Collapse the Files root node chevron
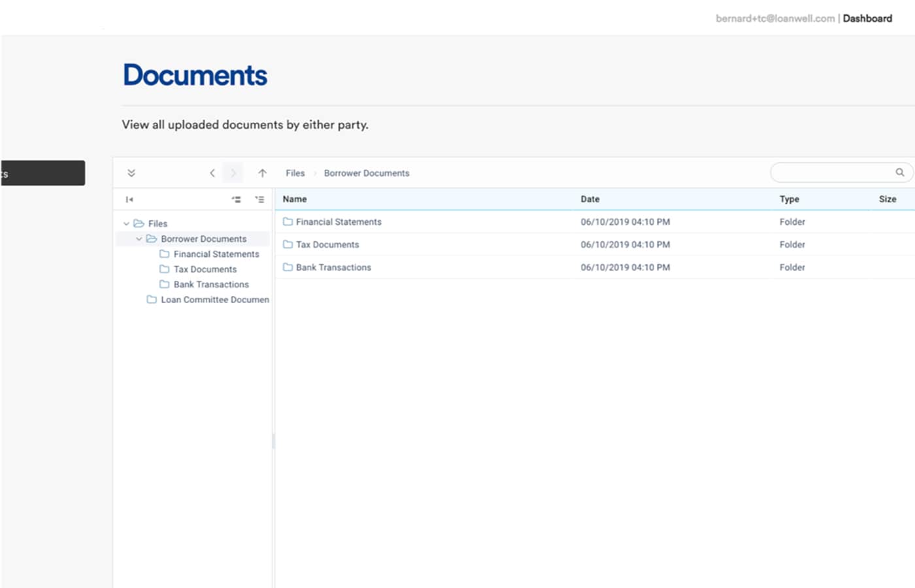915x588 pixels. point(126,223)
